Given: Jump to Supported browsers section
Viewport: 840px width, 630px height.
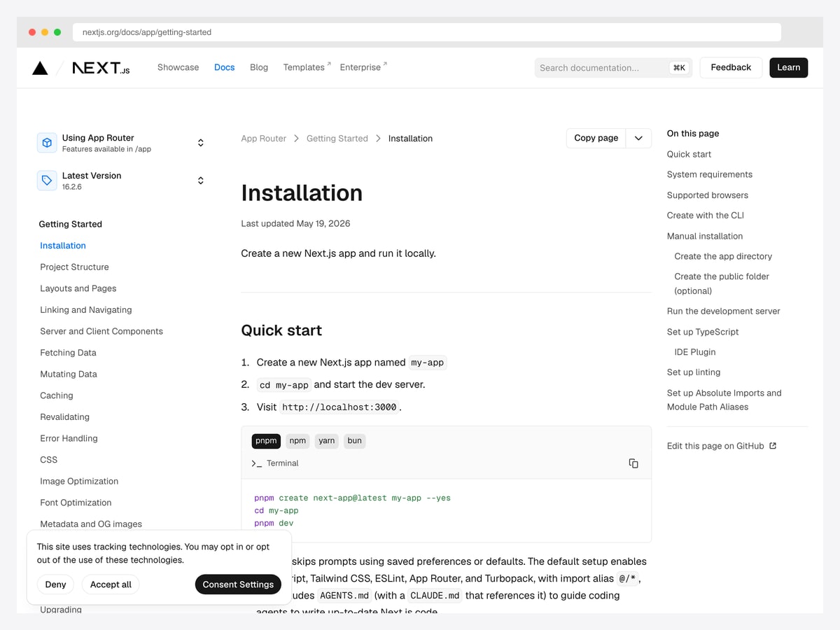Looking at the screenshot, I should (x=708, y=195).
